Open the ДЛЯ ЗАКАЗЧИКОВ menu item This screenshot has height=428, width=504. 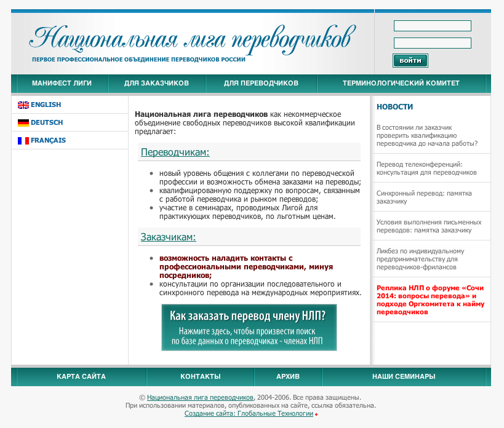(156, 83)
